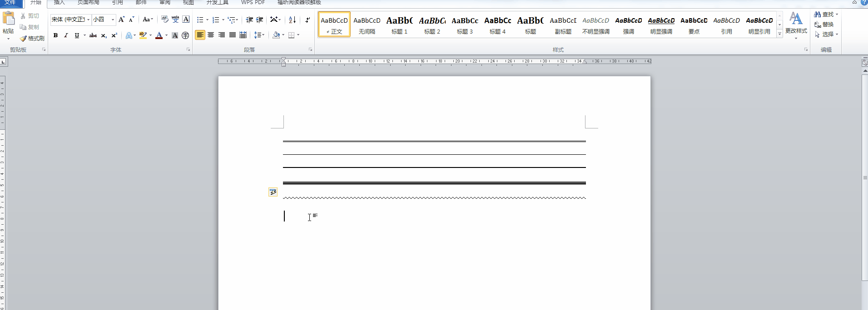Viewport: 868px width, 310px height.
Task: Toggle justify alignment
Action: click(x=233, y=35)
